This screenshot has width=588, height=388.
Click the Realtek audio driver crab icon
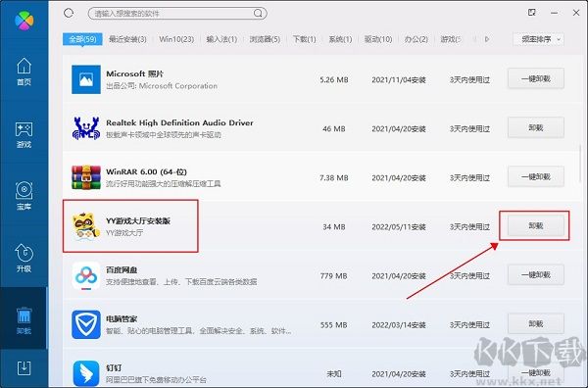(86, 128)
